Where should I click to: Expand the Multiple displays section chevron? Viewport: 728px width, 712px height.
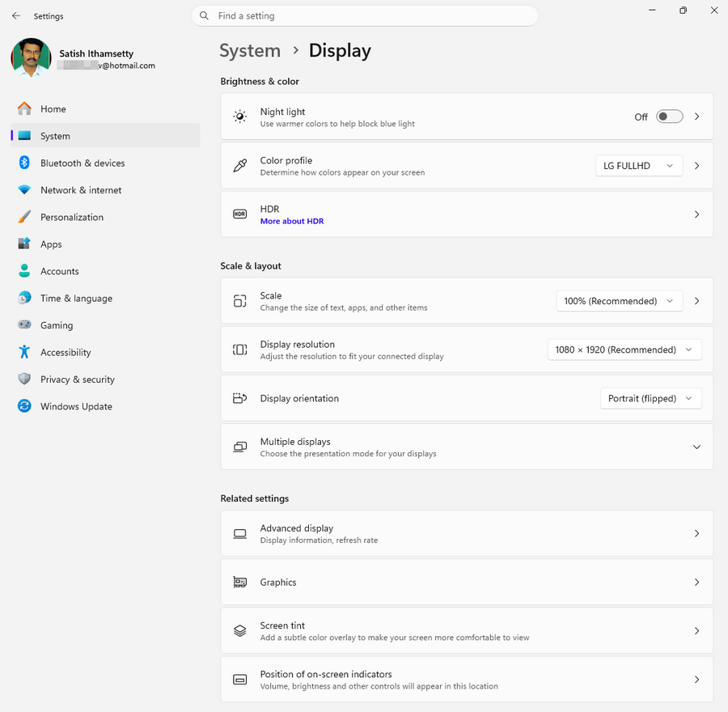point(697,447)
